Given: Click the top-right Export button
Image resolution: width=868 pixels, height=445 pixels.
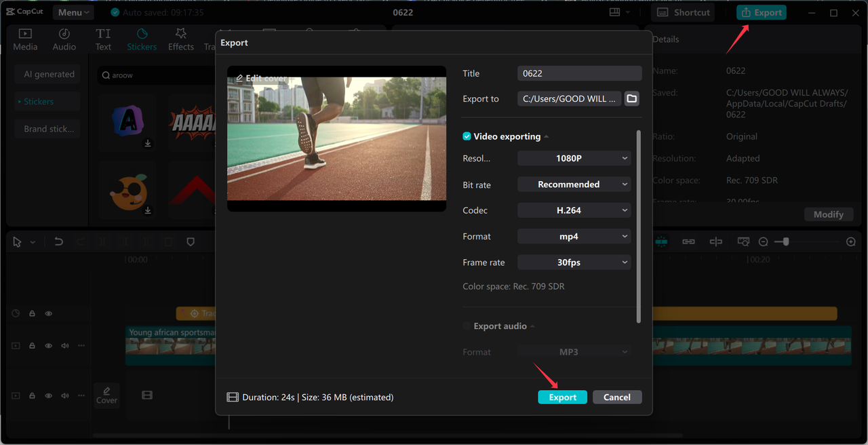Looking at the screenshot, I should (x=762, y=12).
